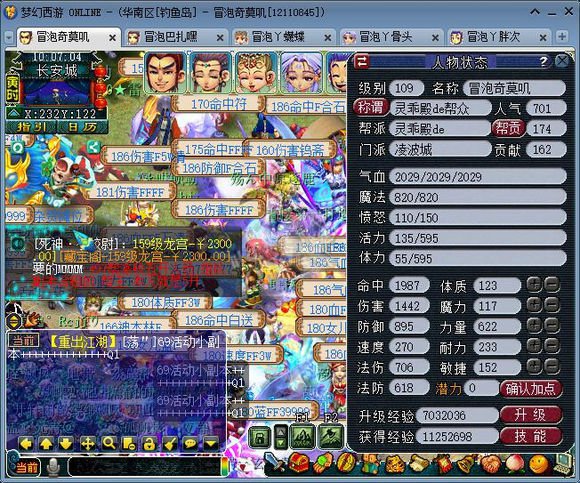Toggle the green padlock beside shortcut slots
Screen dimensions: 580x483
coord(260,438)
